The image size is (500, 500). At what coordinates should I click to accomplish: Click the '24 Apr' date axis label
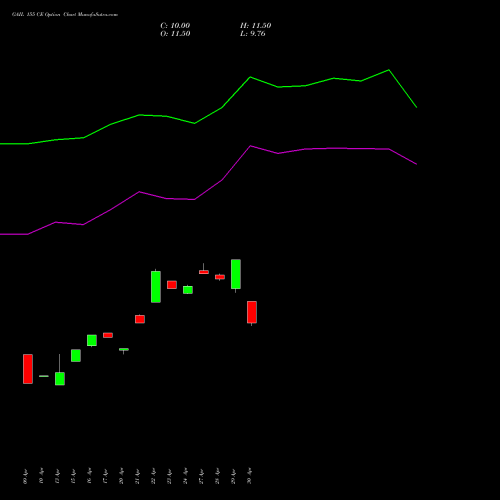[186, 477]
